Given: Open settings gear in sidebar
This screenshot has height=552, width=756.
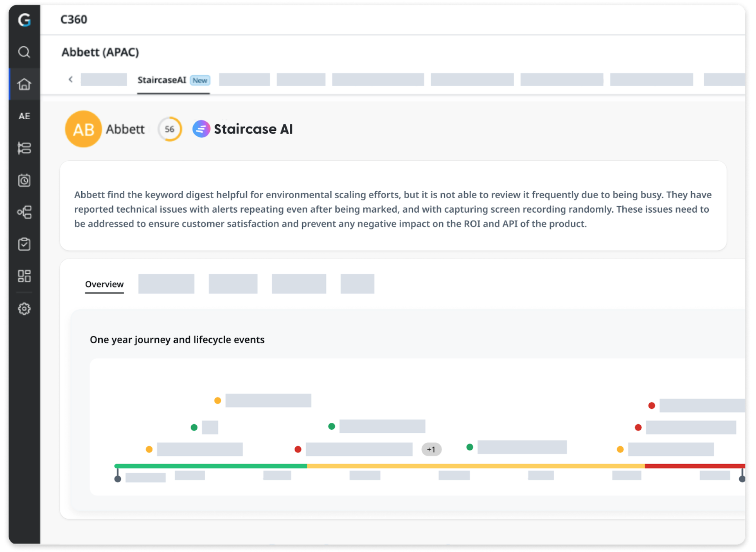Looking at the screenshot, I should tap(24, 309).
